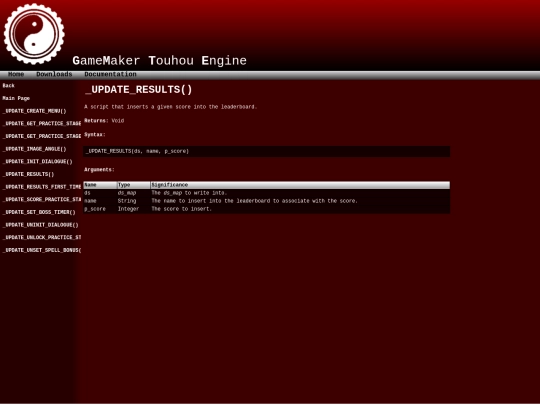Open the Downloads menu item

click(x=54, y=74)
